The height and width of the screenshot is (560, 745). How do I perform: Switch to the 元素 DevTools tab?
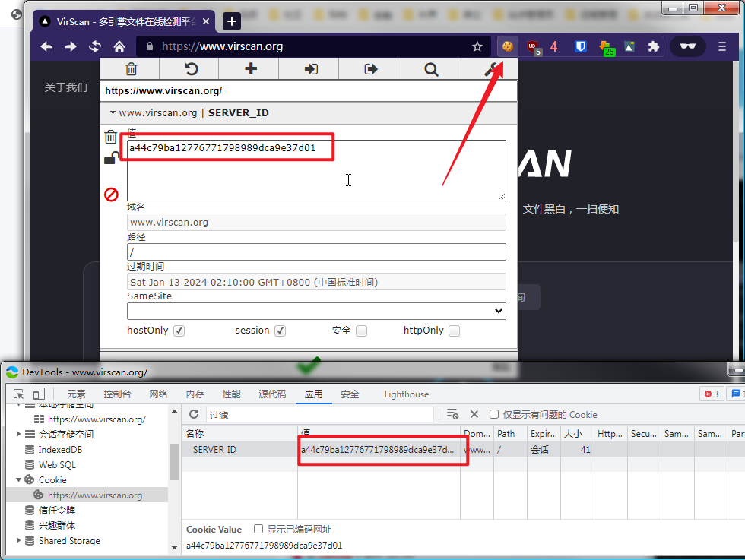tap(76, 394)
